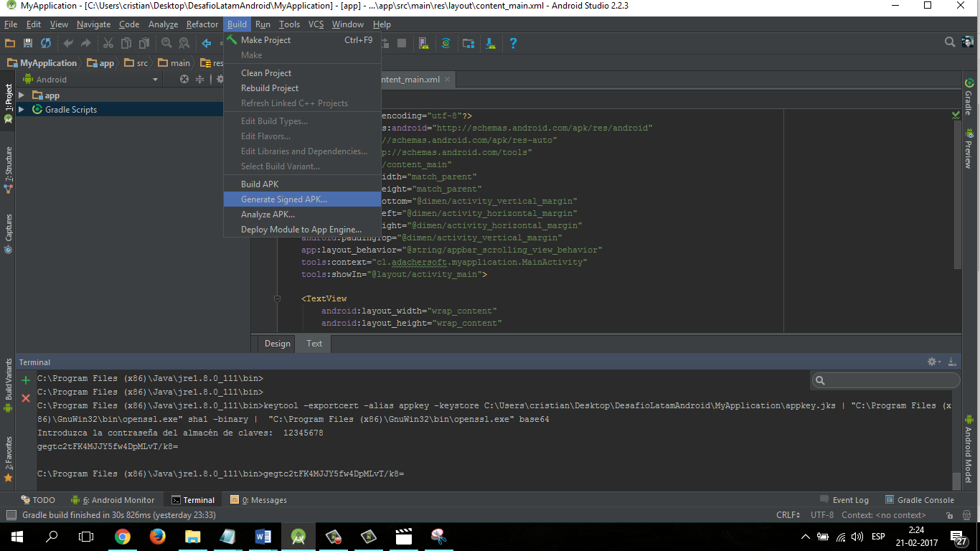Switch to the Text editor tab
The height and width of the screenshot is (551, 980).
point(314,344)
